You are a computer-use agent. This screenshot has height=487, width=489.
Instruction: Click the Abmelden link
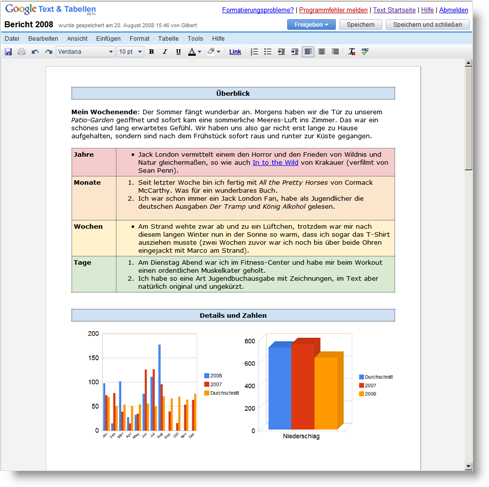(x=453, y=10)
